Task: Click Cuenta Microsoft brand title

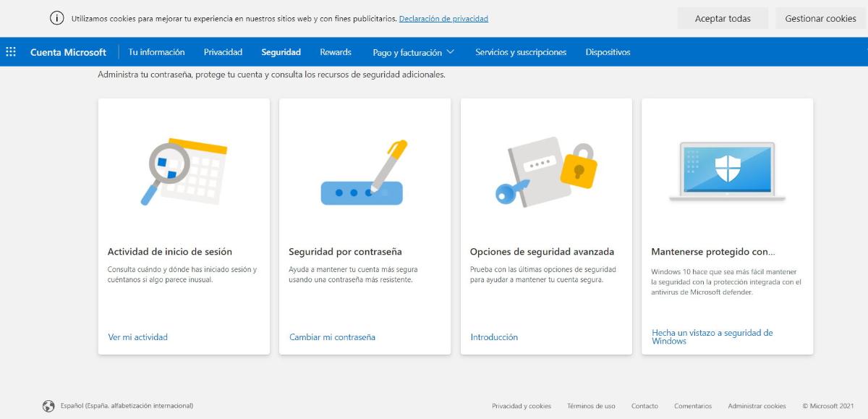Action: [68, 52]
